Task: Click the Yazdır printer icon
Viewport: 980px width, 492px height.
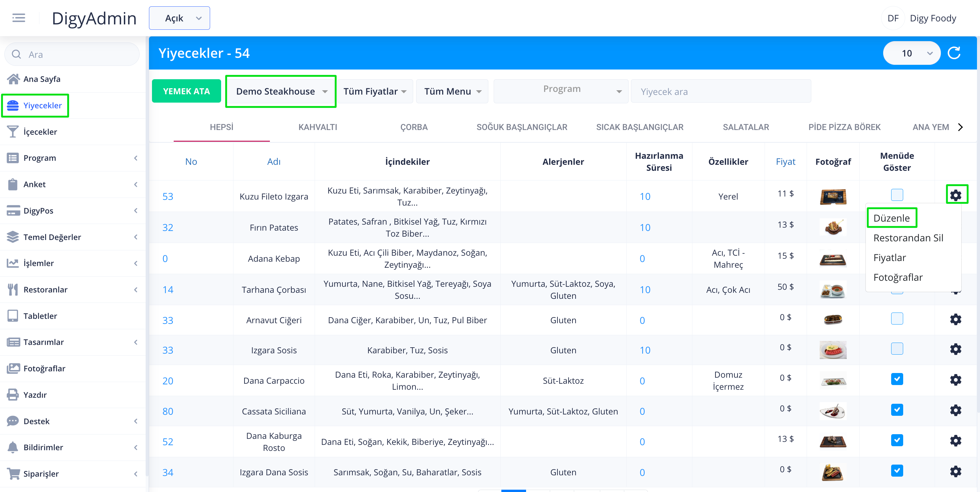Action: click(13, 394)
